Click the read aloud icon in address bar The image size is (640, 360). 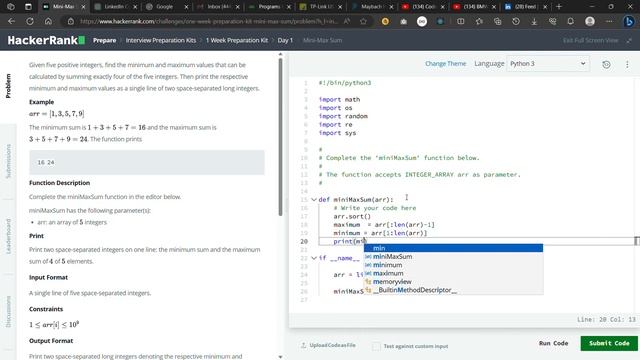click(347, 21)
